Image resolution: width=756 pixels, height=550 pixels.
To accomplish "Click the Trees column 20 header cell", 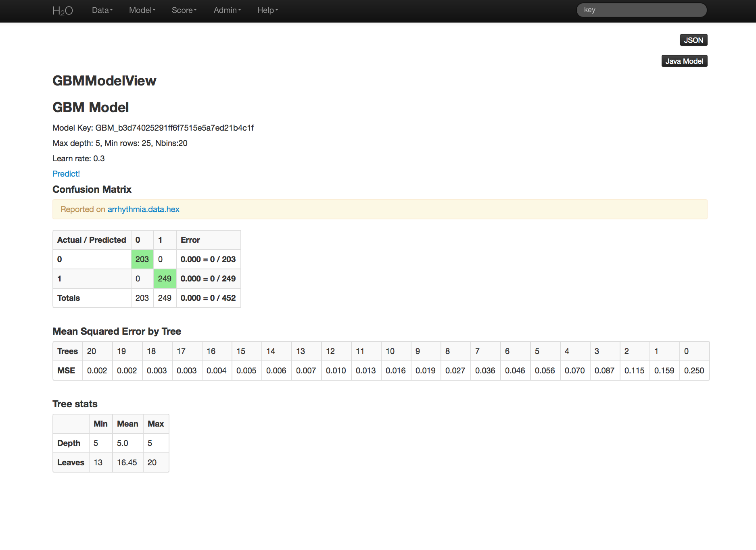I will 97,351.
